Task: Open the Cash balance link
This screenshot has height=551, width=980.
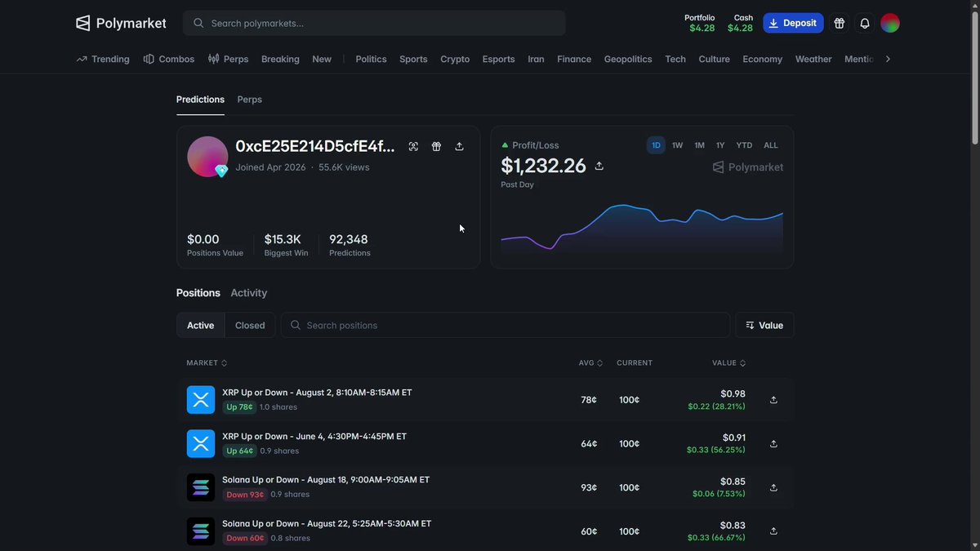Action: [x=740, y=23]
